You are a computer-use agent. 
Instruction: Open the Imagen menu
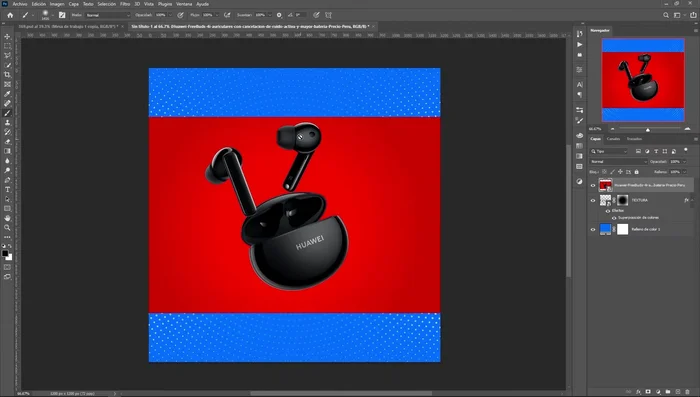(57, 4)
